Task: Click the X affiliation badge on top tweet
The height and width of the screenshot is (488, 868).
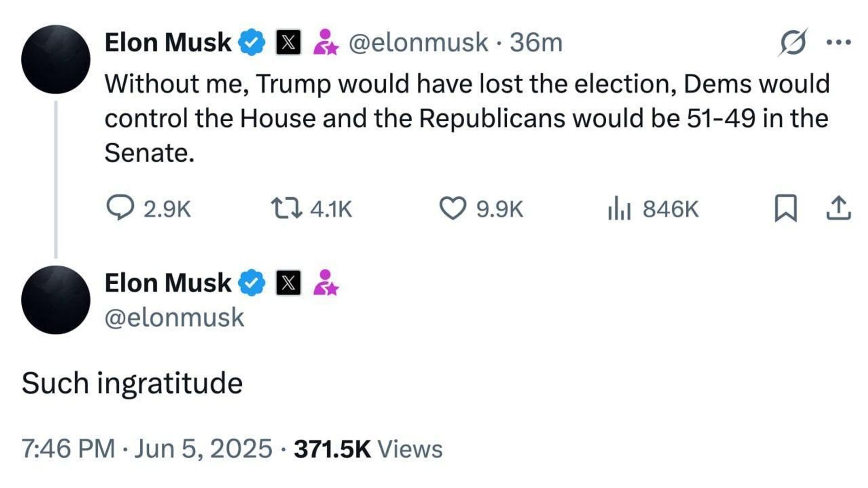Action: coord(288,42)
